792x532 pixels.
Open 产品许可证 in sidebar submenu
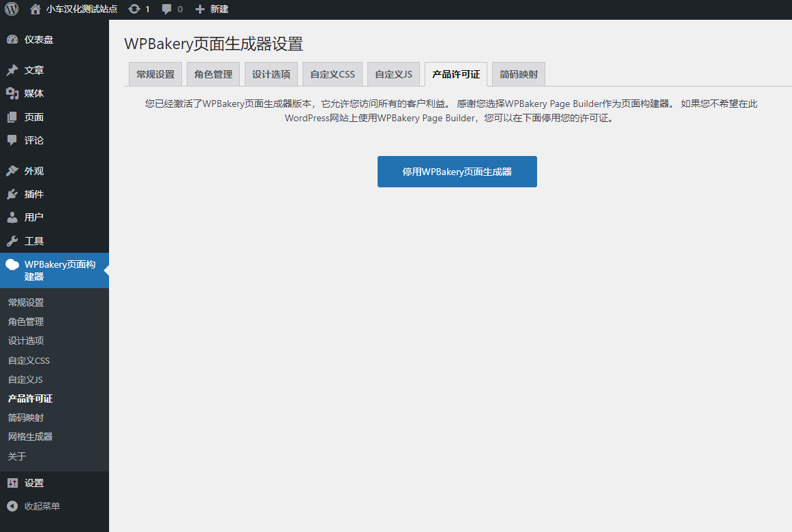30,398
